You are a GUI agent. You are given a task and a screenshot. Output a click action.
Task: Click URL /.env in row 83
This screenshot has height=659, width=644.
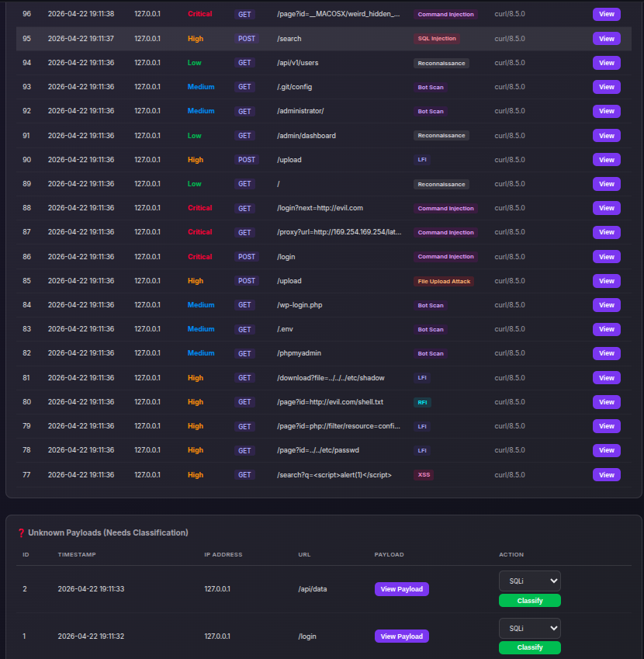[x=286, y=329]
